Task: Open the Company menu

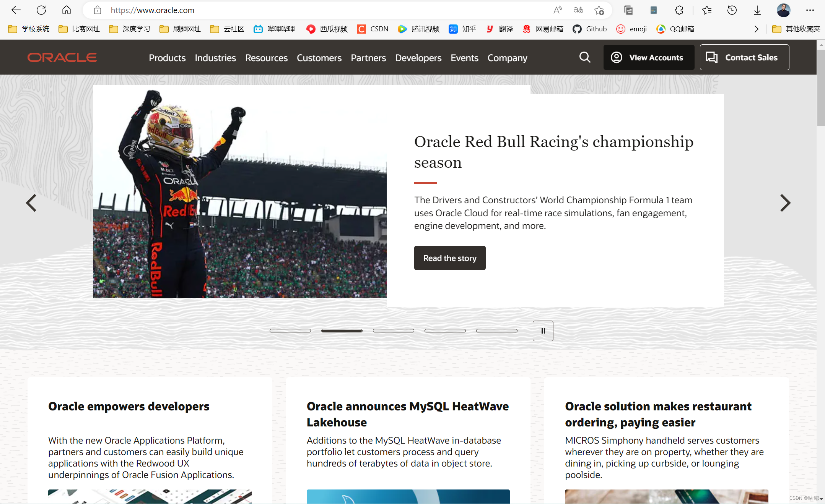Action: 507,58
